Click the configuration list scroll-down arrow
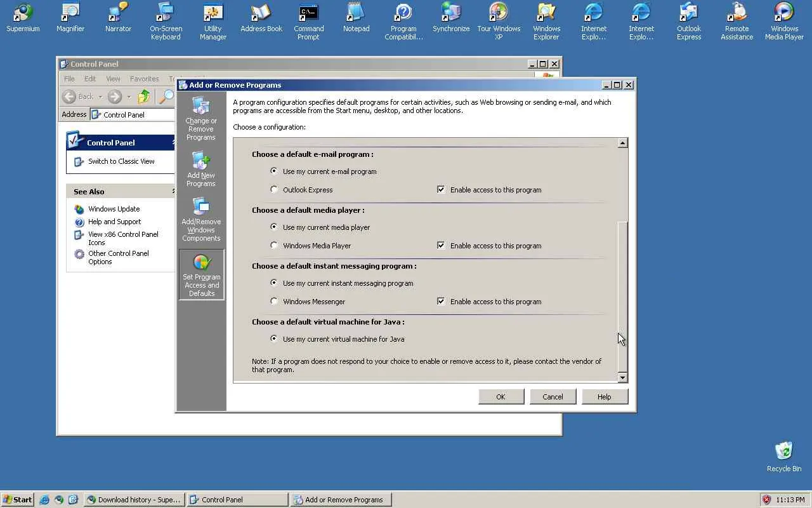Screen dimensions: 812x508 coord(622,377)
